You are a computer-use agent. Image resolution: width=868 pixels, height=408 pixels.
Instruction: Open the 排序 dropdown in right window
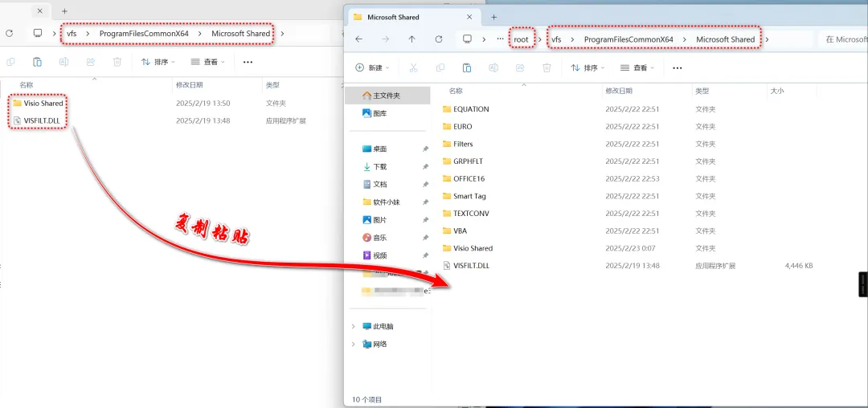(587, 67)
